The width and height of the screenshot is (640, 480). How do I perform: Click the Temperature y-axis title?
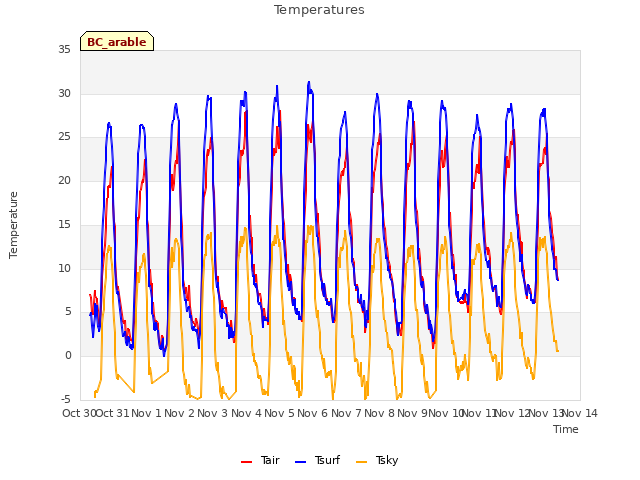point(13,225)
